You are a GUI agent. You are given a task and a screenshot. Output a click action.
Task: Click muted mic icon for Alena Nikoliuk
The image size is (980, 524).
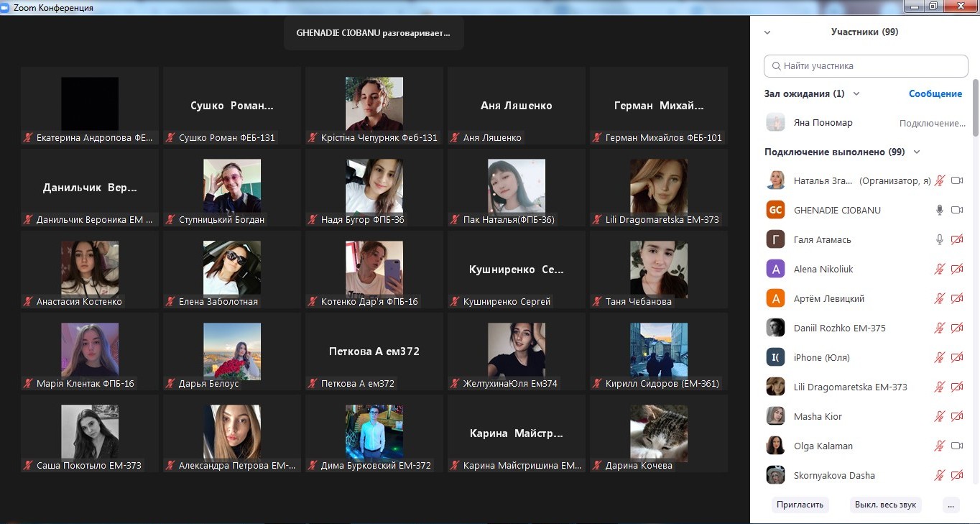939,269
